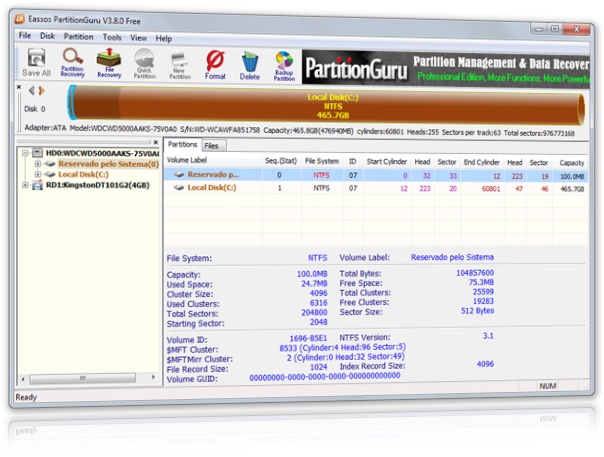Select the Reservado p... partition row
604x457 pixels.
click(x=376, y=175)
